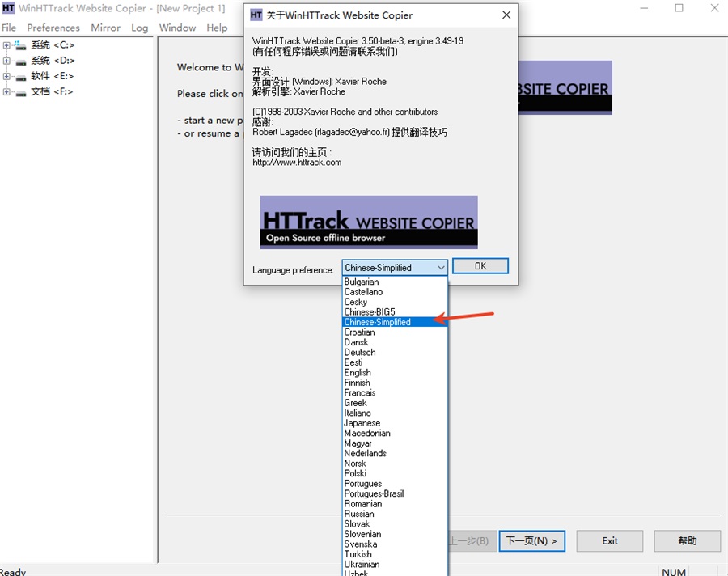This screenshot has width=728, height=576.
Task: Click the 帮助 button
Action: click(x=687, y=540)
